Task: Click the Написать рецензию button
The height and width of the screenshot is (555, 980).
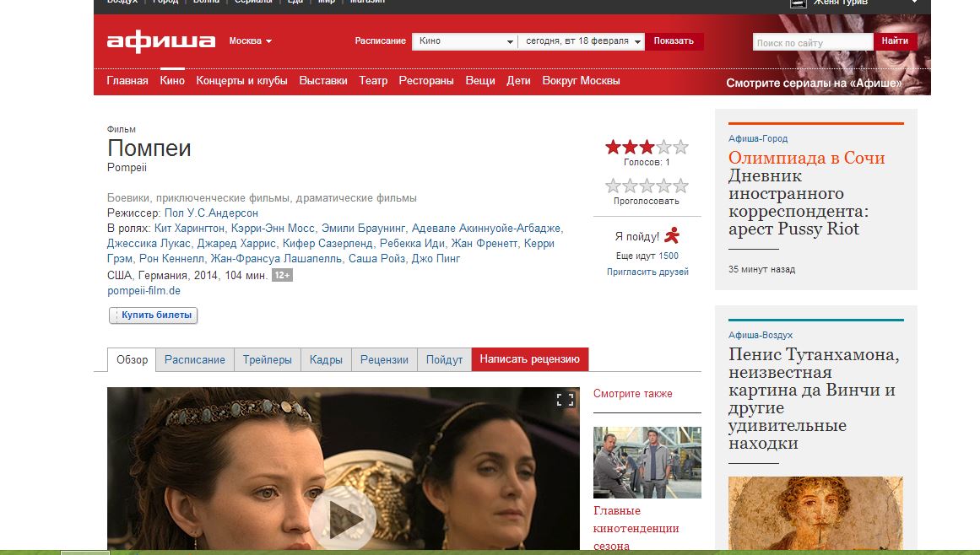Action: tap(530, 359)
